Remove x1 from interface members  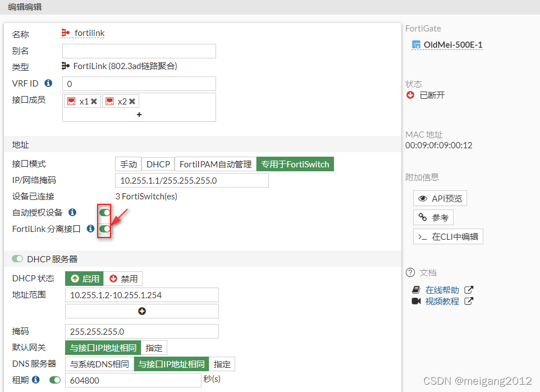[x=94, y=101]
